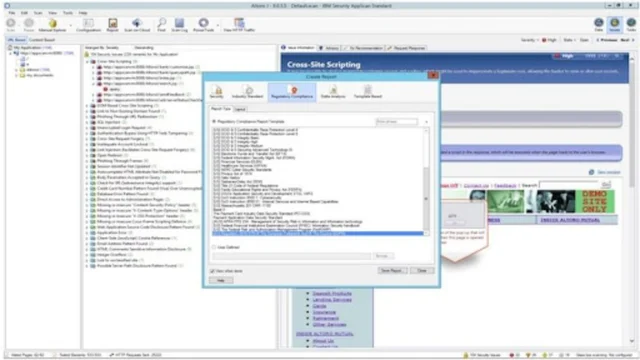This screenshot has width=640, height=360.
Task: Select the highlighted last template in list
Action: (318, 233)
